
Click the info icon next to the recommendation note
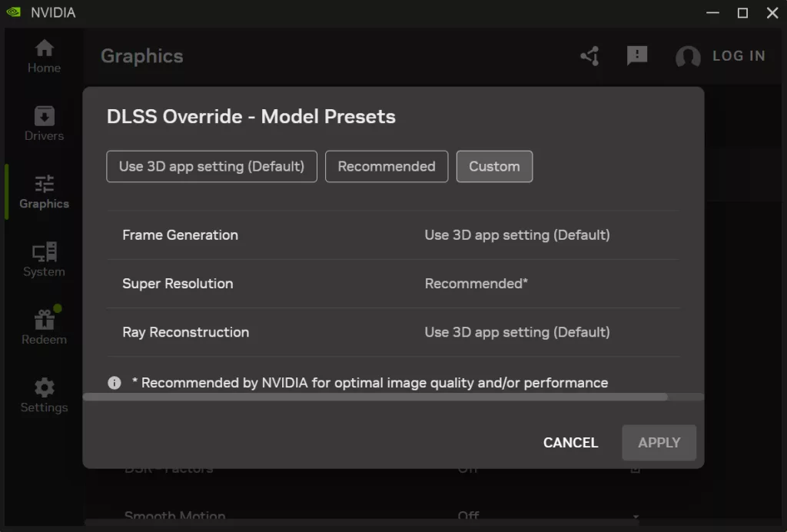(x=115, y=382)
